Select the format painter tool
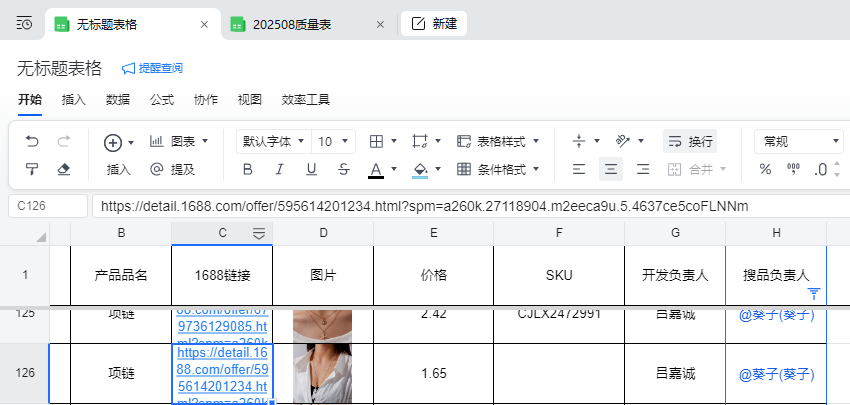Viewport: 850px width, 405px height. click(32, 169)
